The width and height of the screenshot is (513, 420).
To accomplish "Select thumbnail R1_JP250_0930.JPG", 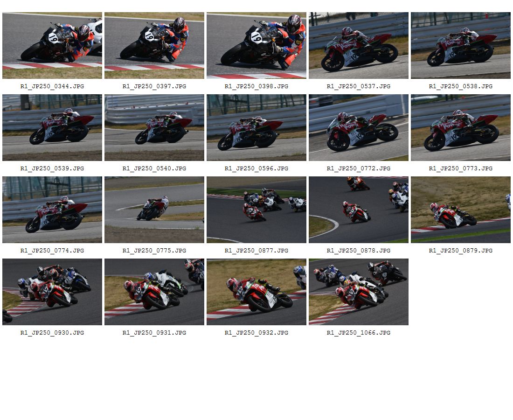I will pyautogui.click(x=52, y=292).
